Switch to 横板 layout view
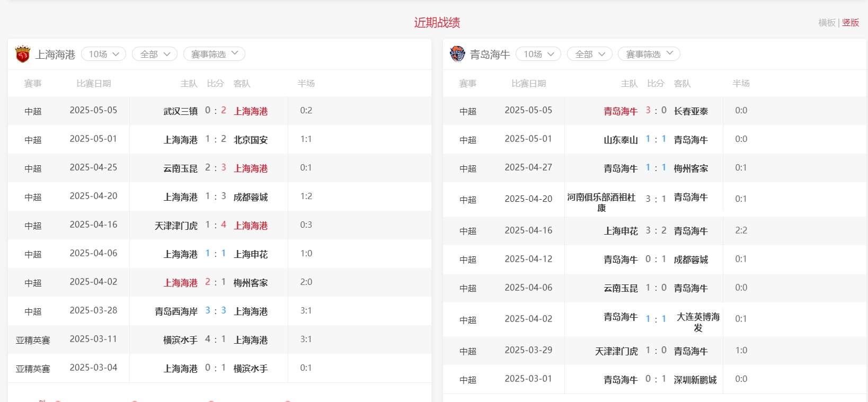 [826, 23]
